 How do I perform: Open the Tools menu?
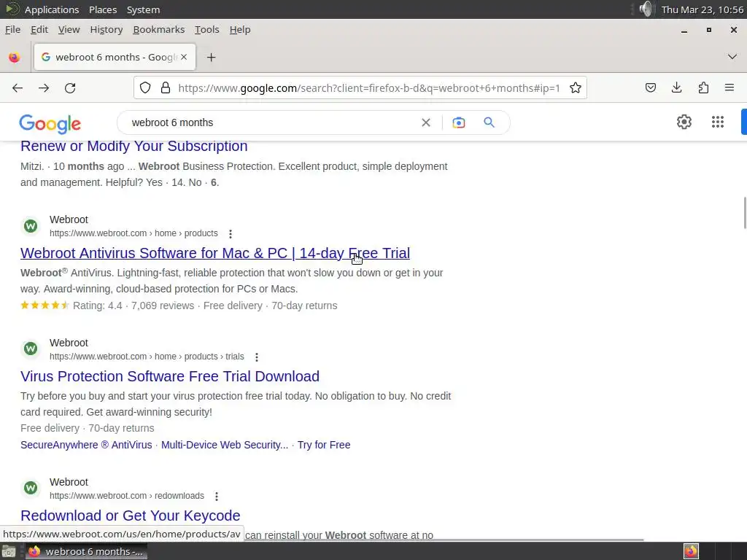[206, 29]
